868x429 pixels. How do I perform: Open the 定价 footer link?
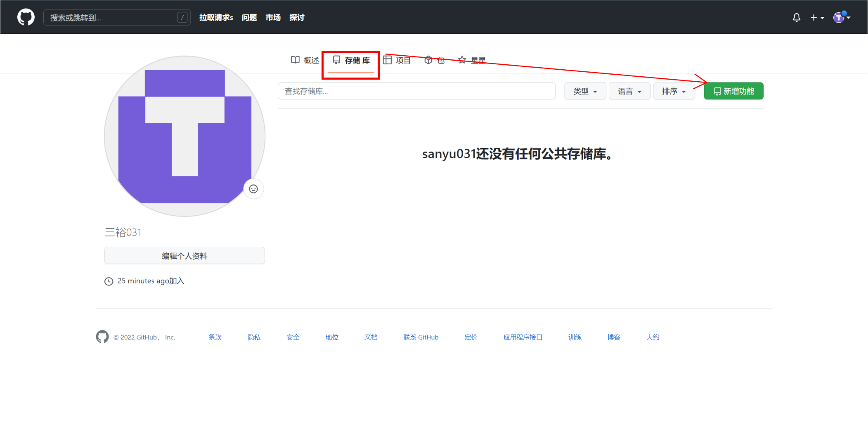pos(471,337)
